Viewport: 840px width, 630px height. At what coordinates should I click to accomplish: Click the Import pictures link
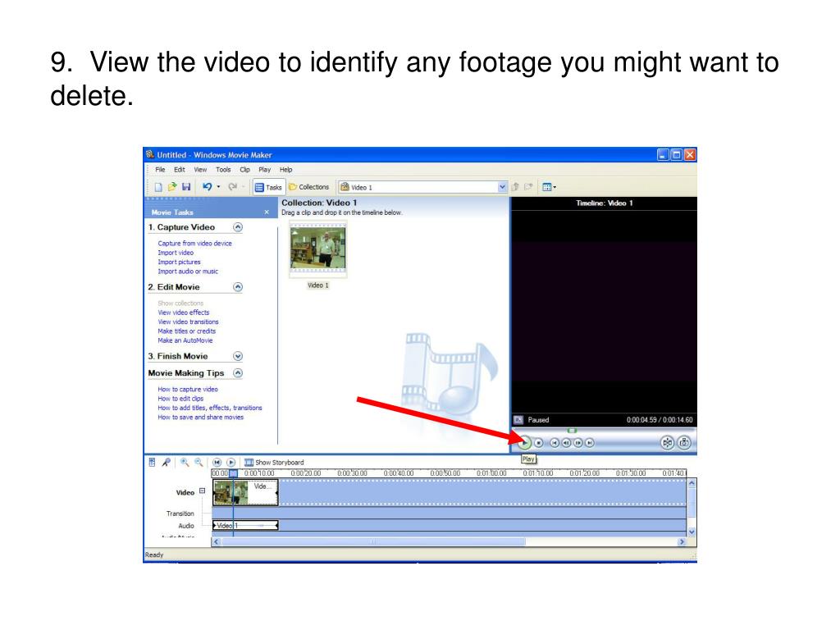(x=179, y=262)
